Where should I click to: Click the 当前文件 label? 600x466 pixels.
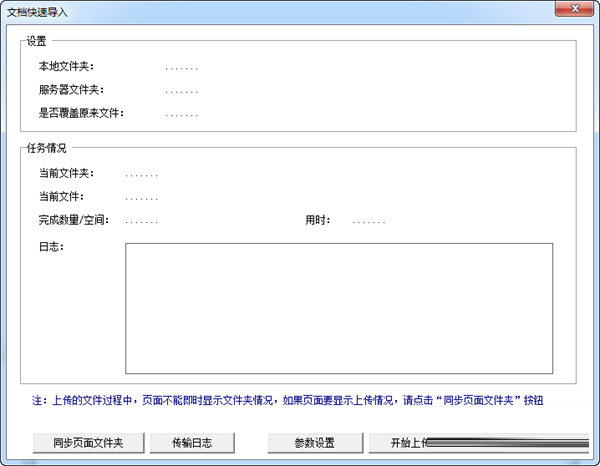point(55,196)
